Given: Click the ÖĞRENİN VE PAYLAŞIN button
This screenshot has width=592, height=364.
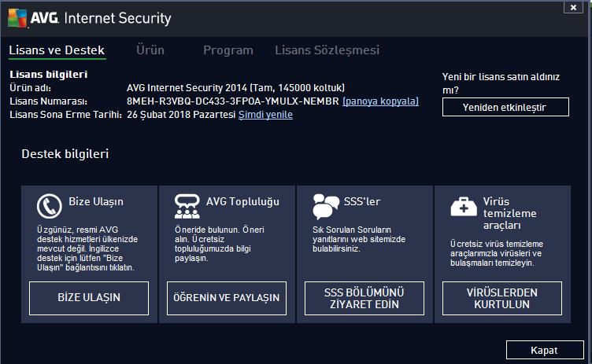Looking at the screenshot, I should pyautogui.click(x=227, y=298).
